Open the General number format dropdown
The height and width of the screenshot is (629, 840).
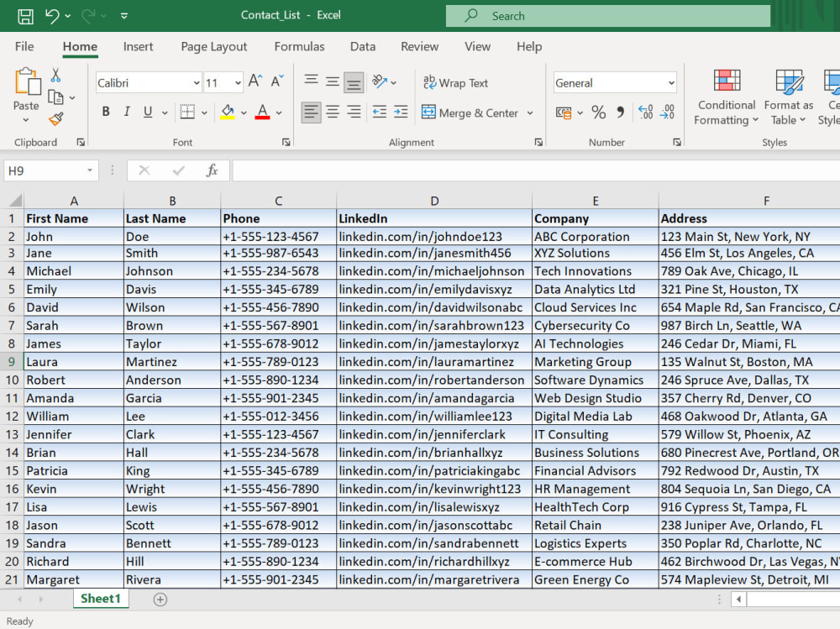point(670,83)
